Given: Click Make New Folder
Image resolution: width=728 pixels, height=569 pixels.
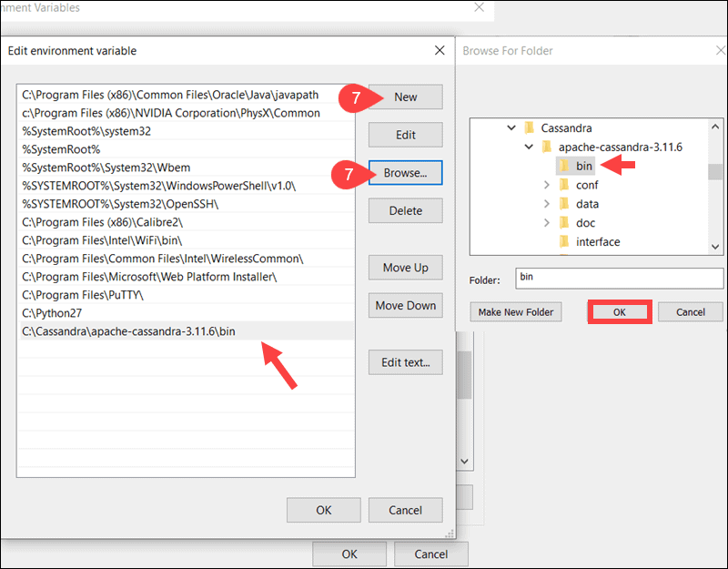Looking at the screenshot, I should pos(515,311).
